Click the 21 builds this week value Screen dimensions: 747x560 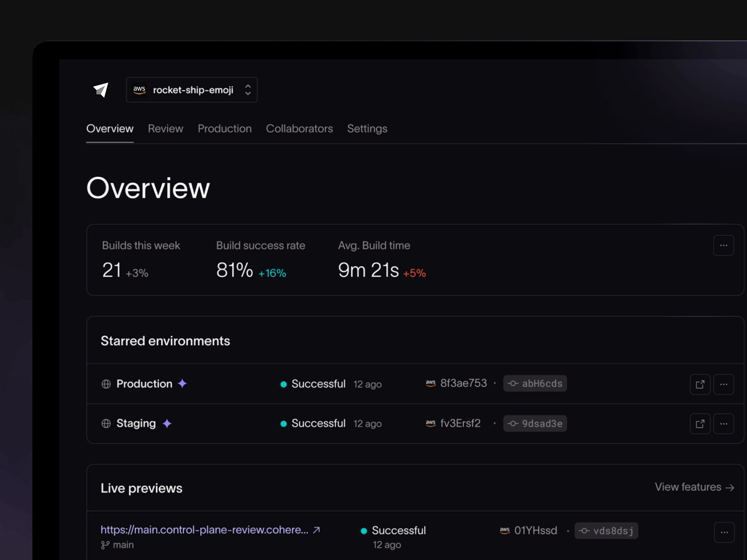click(x=111, y=270)
